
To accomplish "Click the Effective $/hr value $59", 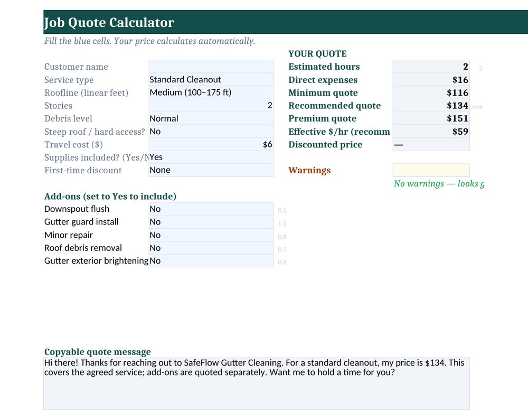I will 431,132.
